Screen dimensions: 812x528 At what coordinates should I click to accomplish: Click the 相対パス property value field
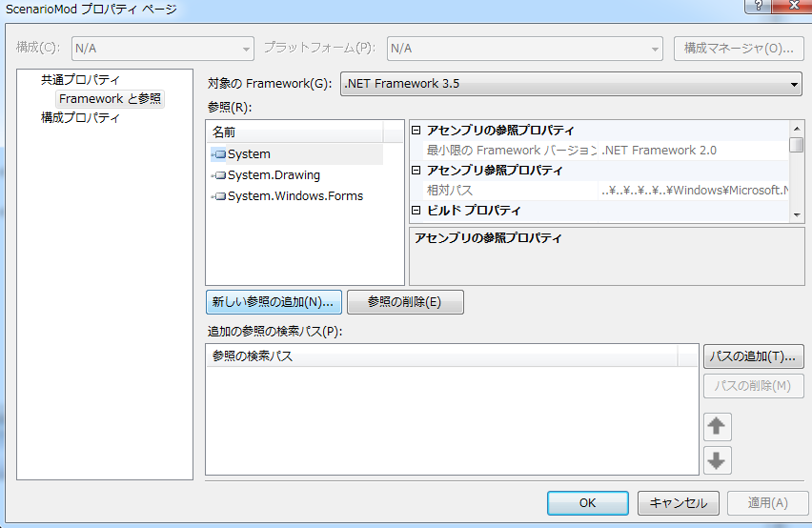coord(694,191)
